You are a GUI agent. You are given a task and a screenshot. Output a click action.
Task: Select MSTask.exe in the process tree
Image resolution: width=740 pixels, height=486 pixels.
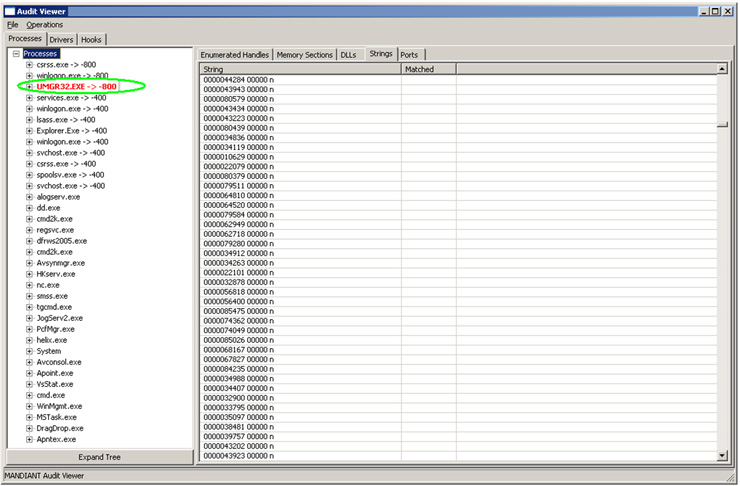tap(57, 417)
